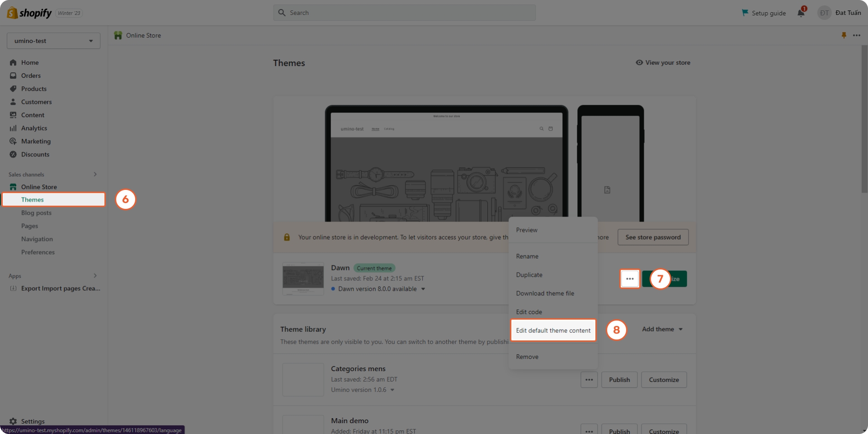The image size is (868, 434).
Task: Publish the Categories mens theme
Action: pyautogui.click(x=619, y=380)
